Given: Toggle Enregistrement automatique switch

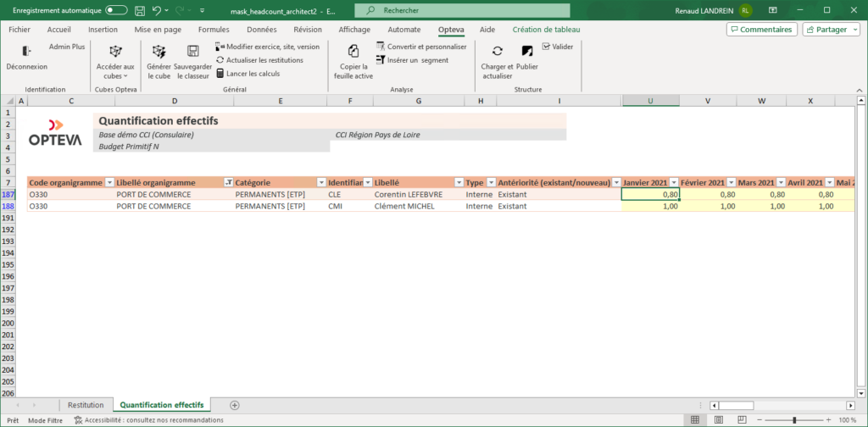Looking at the screenshot, I should click(116, 10).
